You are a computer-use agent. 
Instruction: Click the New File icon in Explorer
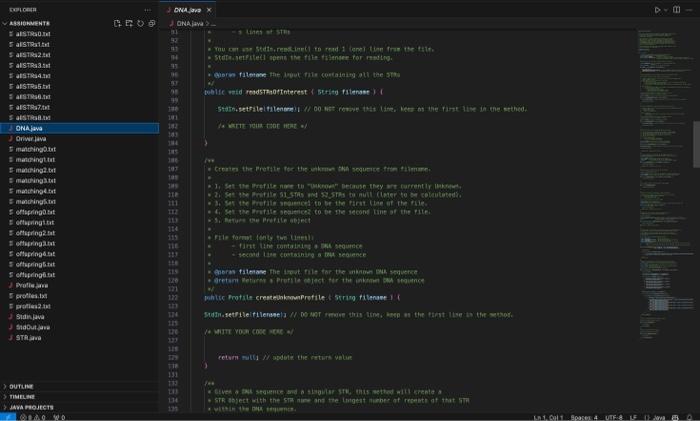pos(117,23)
